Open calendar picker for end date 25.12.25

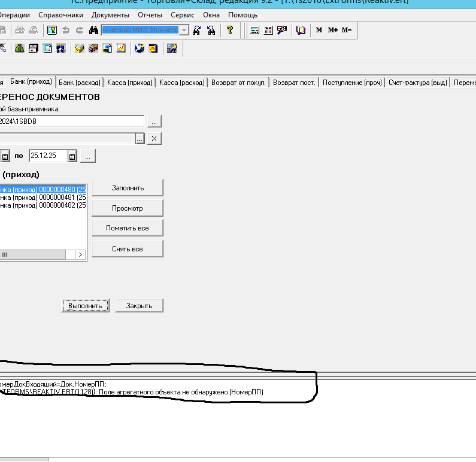click(72, 156)
